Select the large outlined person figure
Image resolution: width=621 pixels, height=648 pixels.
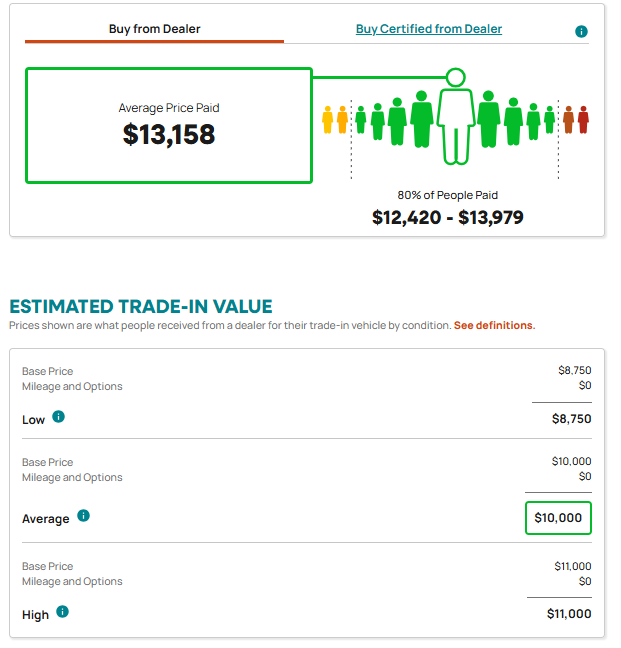[x=455, y=126]
